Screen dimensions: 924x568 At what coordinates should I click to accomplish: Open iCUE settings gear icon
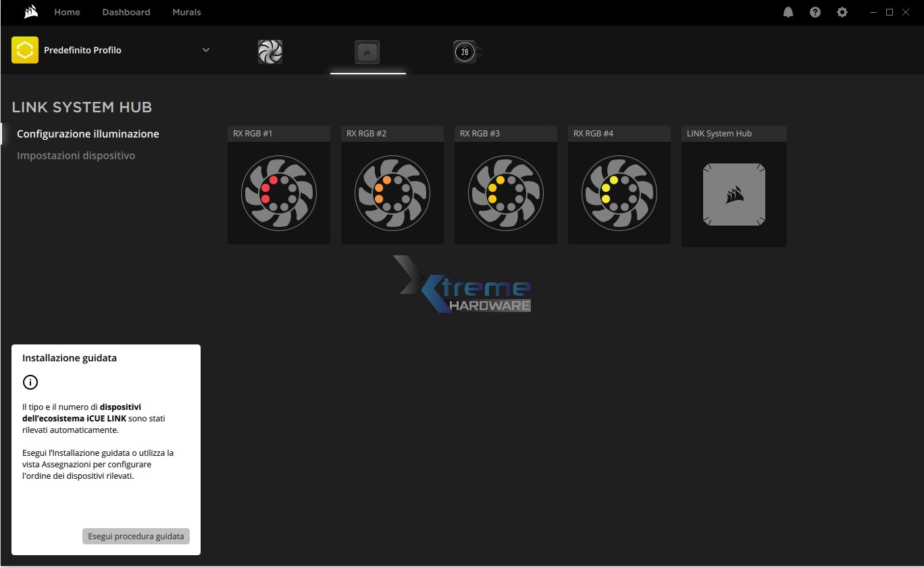[x=842, y=12]
